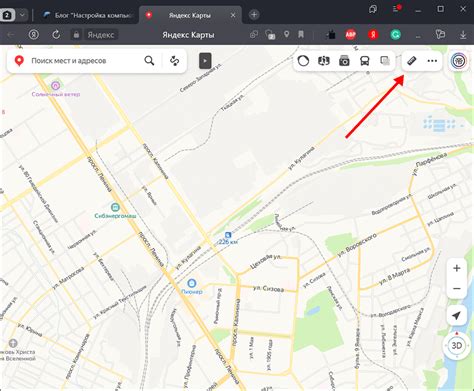Expand the dark side panel arrow
This screenshot has height=391, width=474.
(x=205, y=61)
